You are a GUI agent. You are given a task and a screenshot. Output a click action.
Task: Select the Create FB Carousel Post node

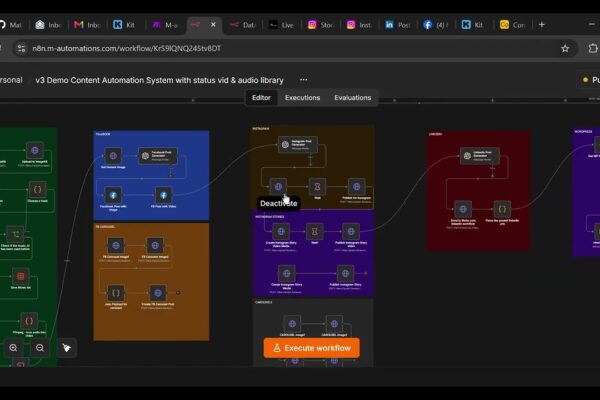[x=158, y=293]
